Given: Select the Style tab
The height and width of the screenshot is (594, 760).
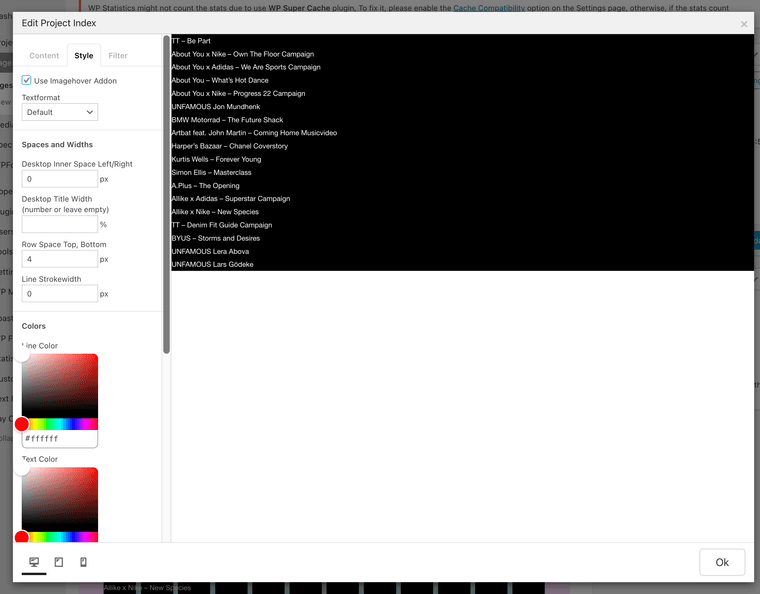Looking at the screenshot, I should tap(84, 56).
